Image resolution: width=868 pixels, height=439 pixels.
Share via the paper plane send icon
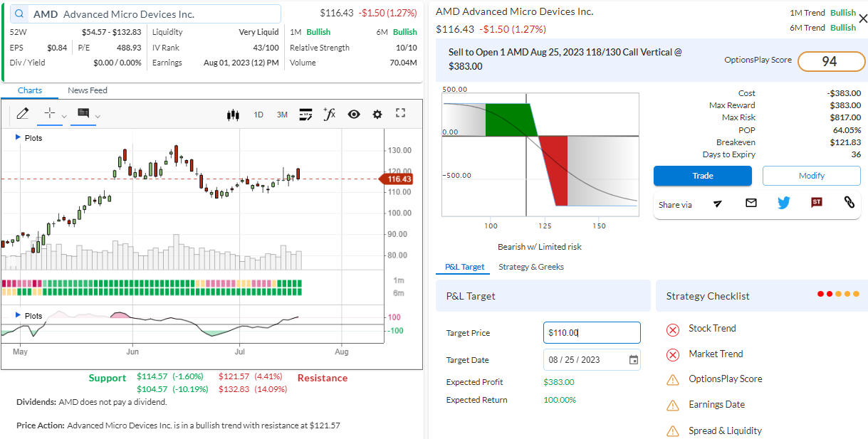coord(718,203)
